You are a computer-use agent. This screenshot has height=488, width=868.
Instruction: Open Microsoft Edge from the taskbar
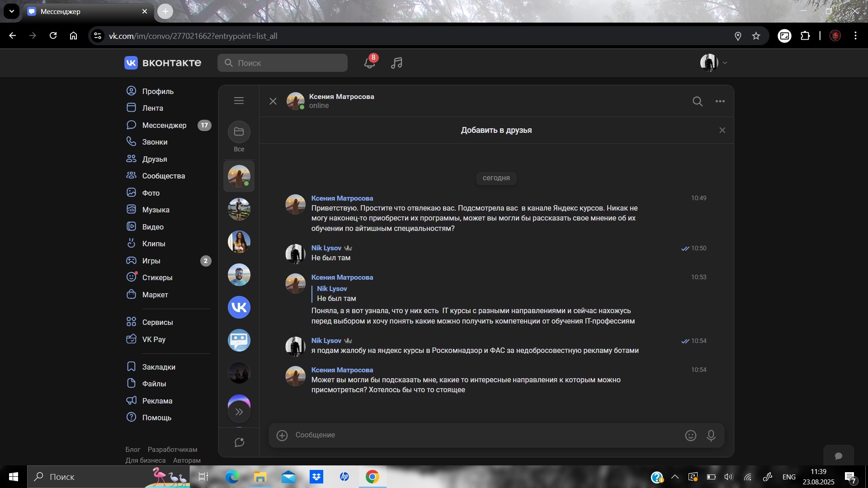click(232, 477)
